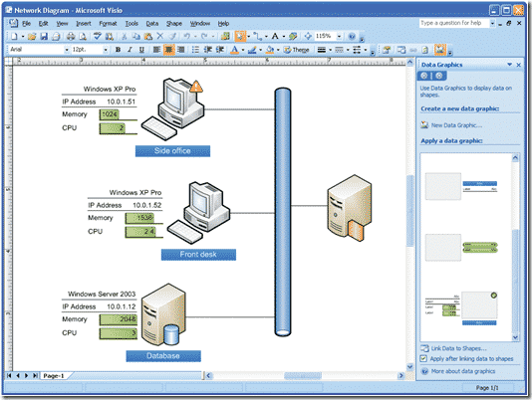
Task: Set the text alignment to left
Action: (156, 50)
